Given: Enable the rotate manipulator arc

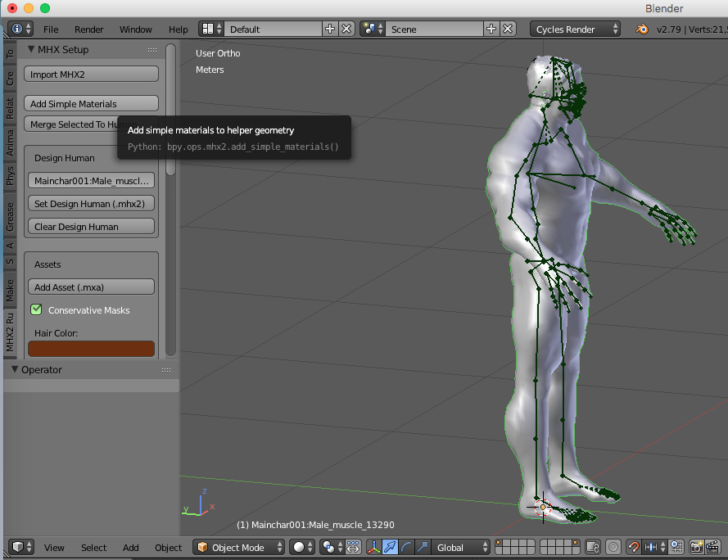Looking at the screenshot, I should pyautogui.click(x=406, y=547).
